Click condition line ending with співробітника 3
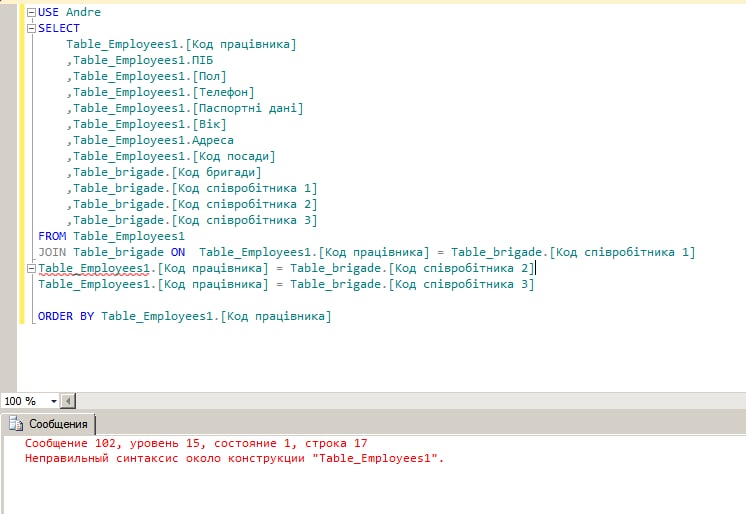The width and height of the screenshot is (746, 514). (286, 285)
